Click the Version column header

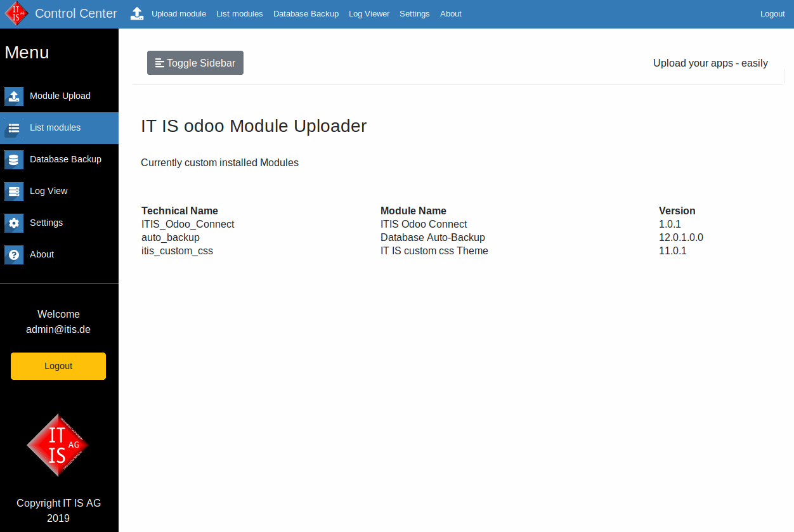pyautogui.click(x=677, y=211)
